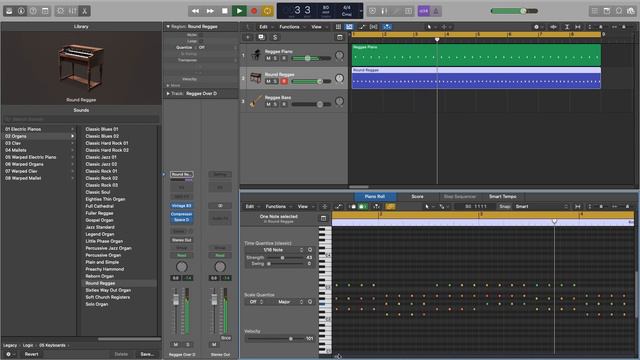
Task: Toggle the region Loop checkbox
Action: pos(201,41)
